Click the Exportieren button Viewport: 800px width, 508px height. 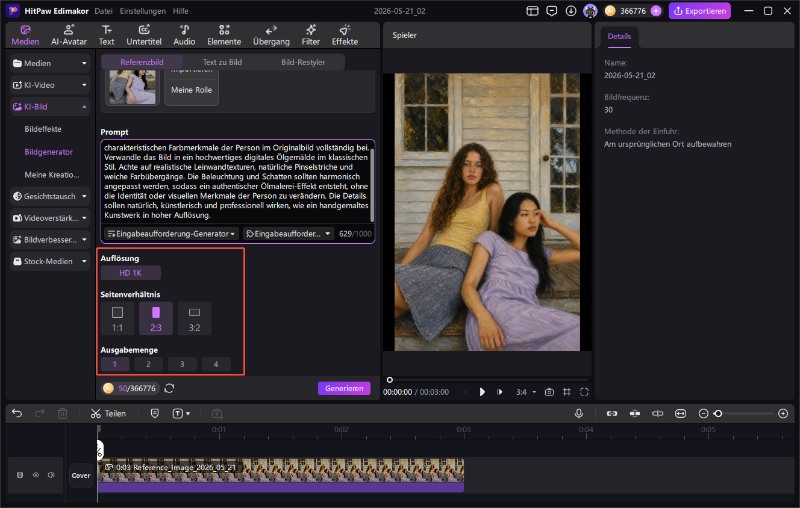coord(699,11)
